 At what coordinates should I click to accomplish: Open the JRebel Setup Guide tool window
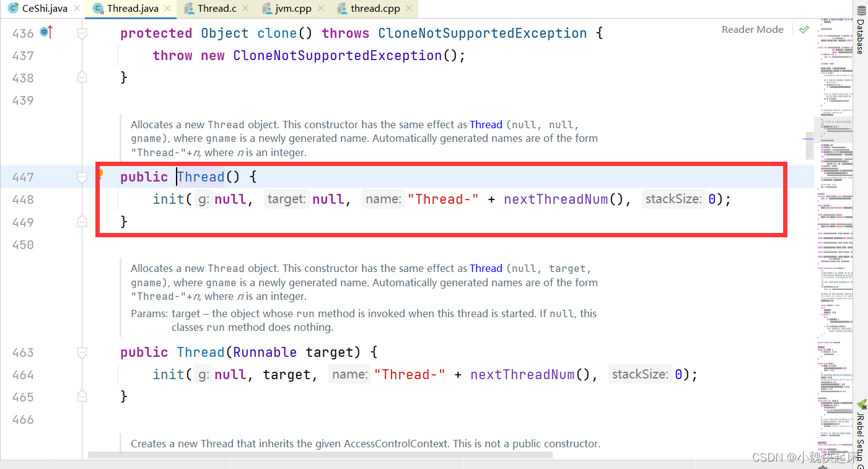pyautogui.click(x=861, y=434)
